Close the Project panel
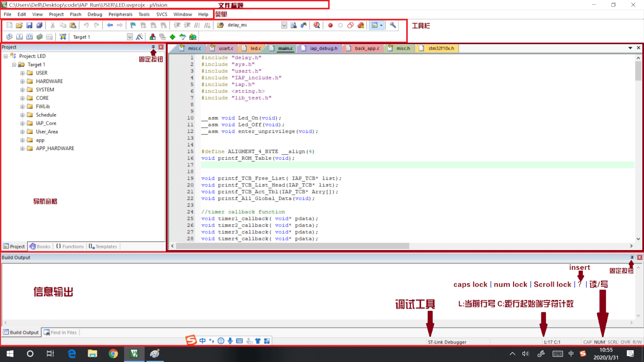The height and width of the screenshot is (362, 644). point(161,47)
